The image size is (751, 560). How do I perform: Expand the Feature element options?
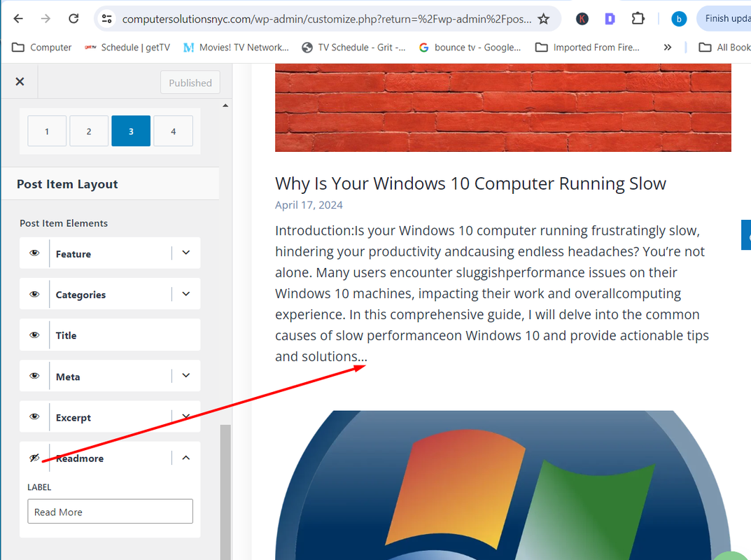pos(186,253)
